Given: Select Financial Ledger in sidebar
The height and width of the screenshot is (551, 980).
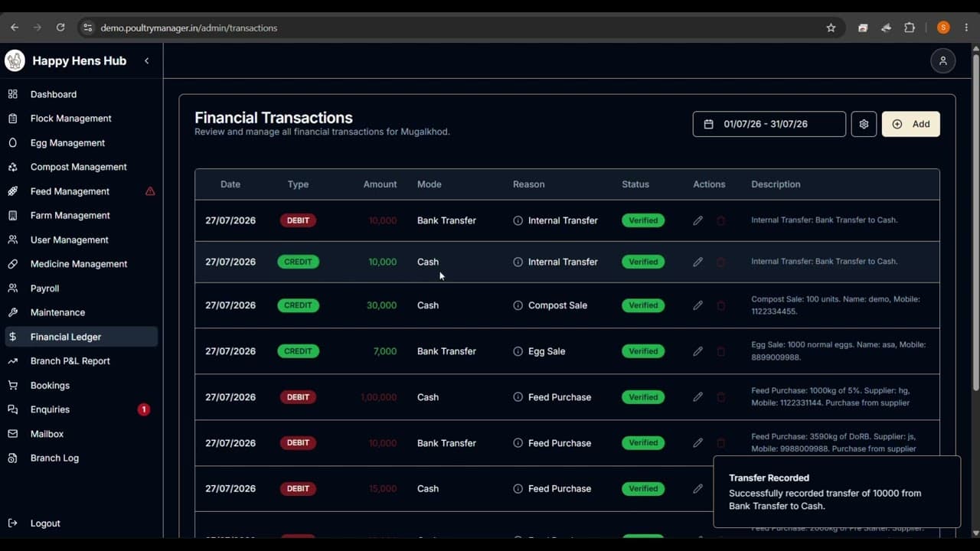Looking at the screenshot, I should coord(80,337).
